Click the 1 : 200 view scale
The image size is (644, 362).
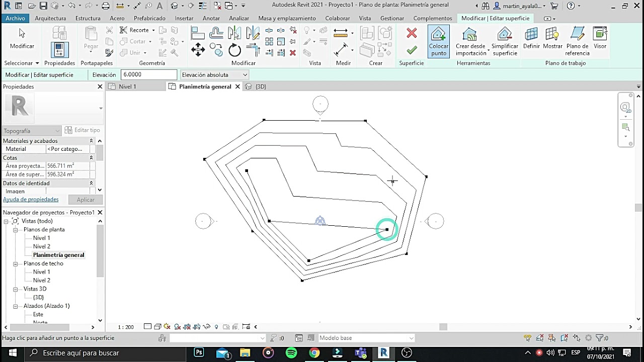click(x=126, y=327)
